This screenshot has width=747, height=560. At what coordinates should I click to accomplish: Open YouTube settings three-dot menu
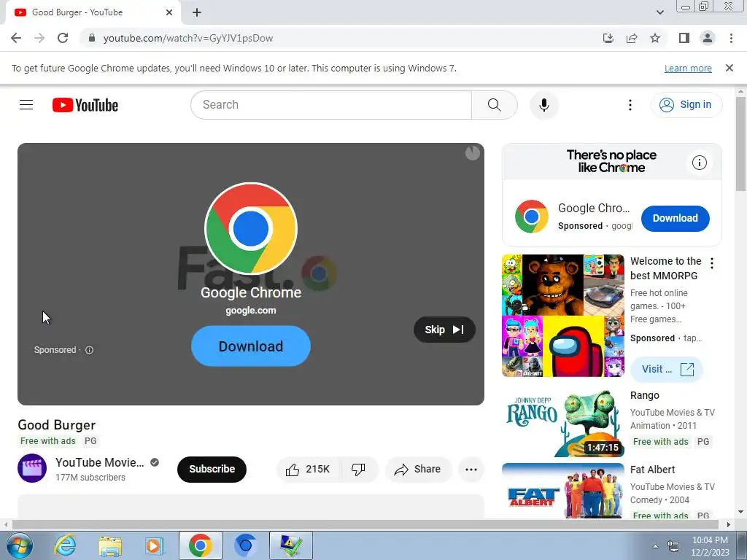tap(630, 105)
